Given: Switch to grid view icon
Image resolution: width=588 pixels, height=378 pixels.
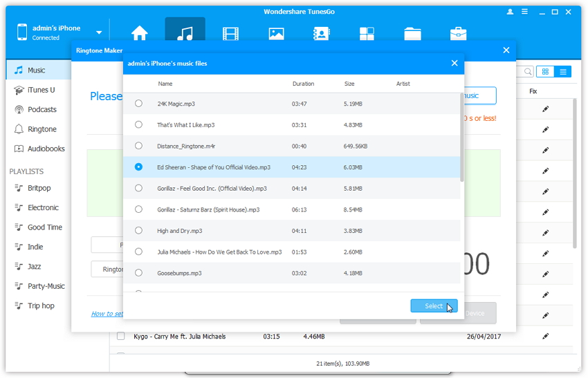Looking at the screenshot, I should point(545,72).
